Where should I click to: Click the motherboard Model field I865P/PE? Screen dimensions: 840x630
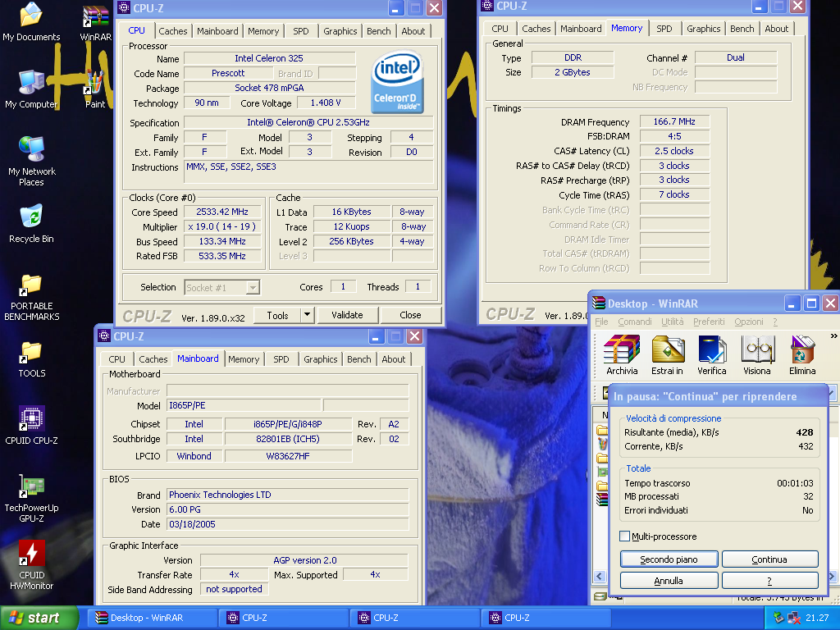[x=244, y=405]
